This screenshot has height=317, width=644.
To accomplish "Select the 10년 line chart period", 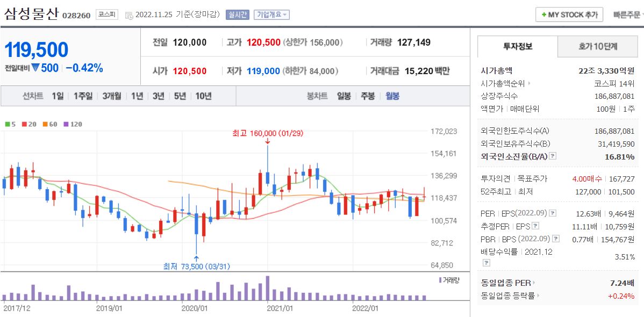I will (203, 96).
